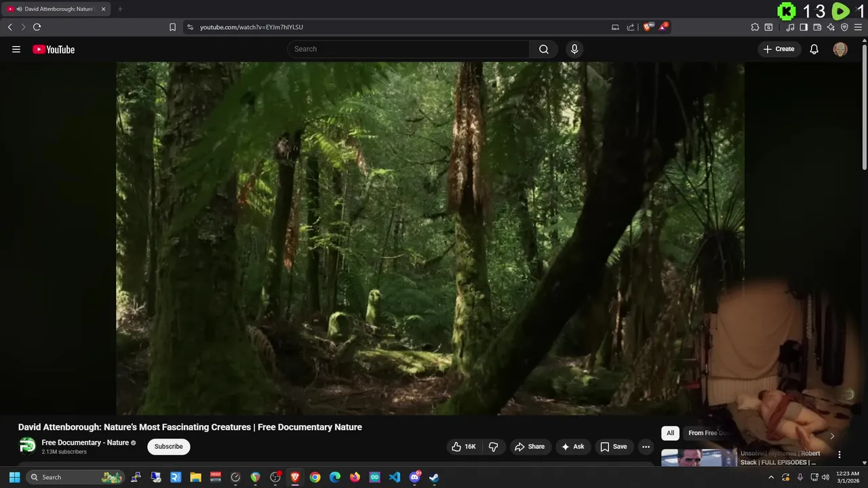Viewport: 868px width, 488px height.
Task: Open Steam from taskbar
Action: (434, 477)
